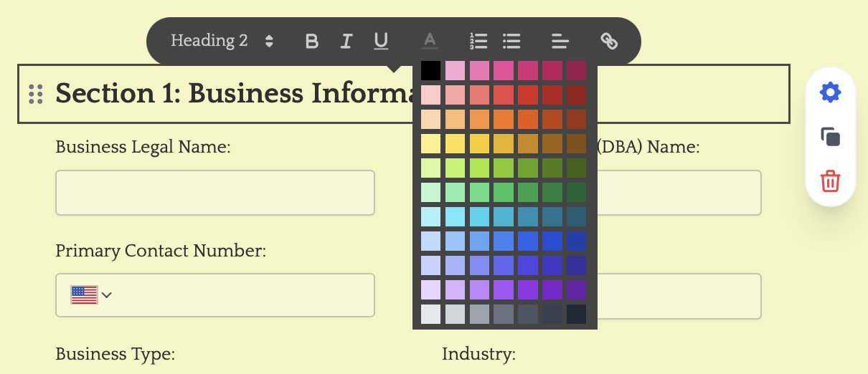Focus the Primary Contact Number input field
The width and height of the screenshot is (868, 374).
[215, 295]
